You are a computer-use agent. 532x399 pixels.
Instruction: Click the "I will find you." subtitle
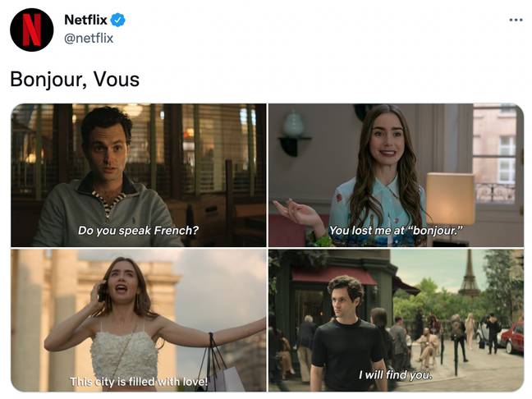(x=395, y=375)
